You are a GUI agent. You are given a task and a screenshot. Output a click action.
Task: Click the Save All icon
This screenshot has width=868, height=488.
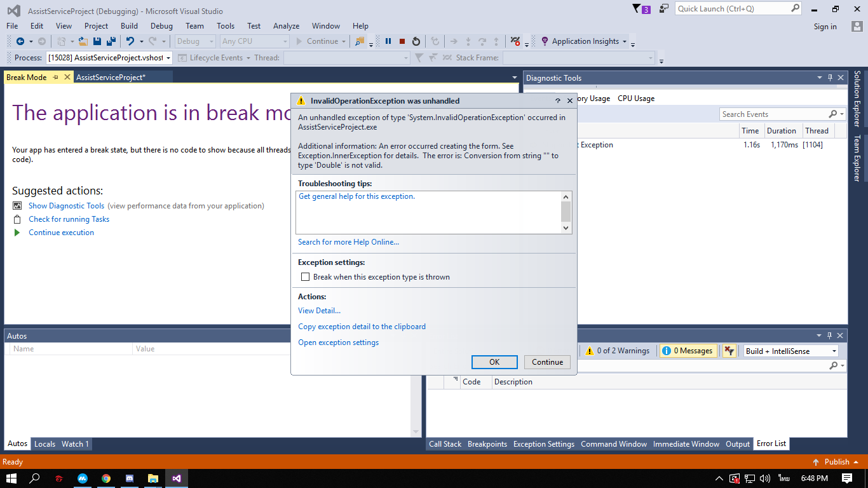[x=111, y=41]
